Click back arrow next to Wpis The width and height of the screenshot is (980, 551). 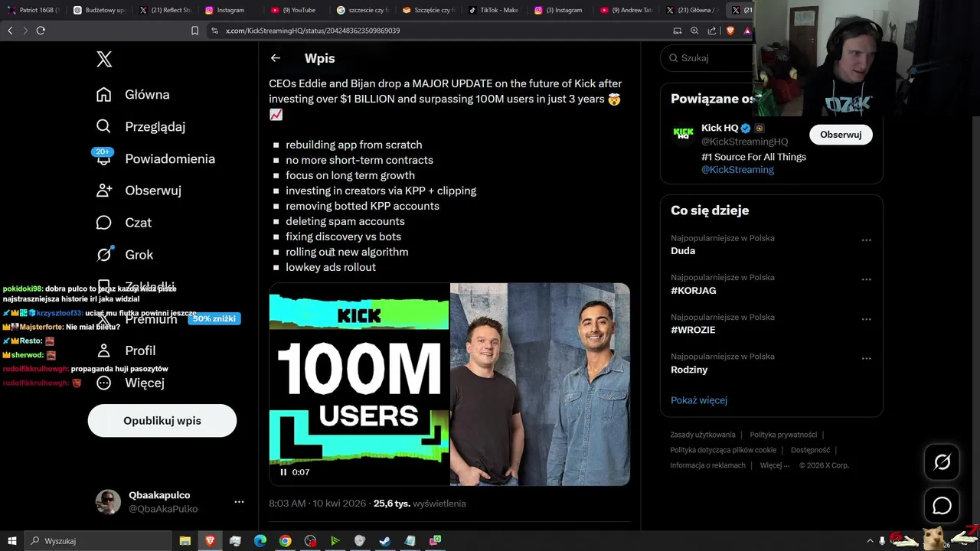pyautogui.click(x=276, y=58)
